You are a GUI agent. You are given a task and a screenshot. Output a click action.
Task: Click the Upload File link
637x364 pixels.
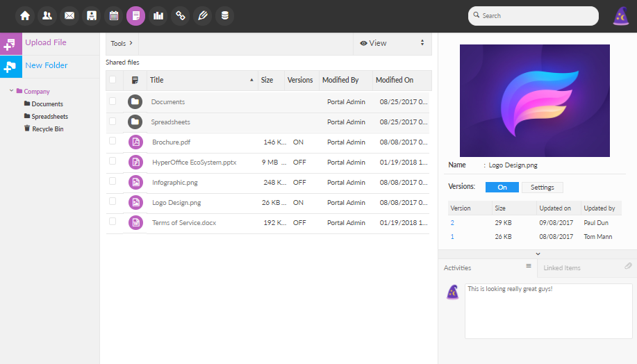46,42
